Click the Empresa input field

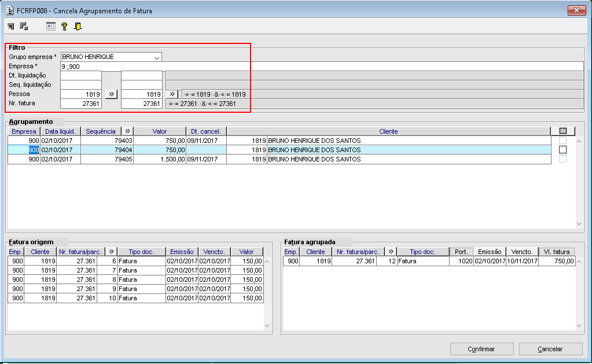(322, 67)
